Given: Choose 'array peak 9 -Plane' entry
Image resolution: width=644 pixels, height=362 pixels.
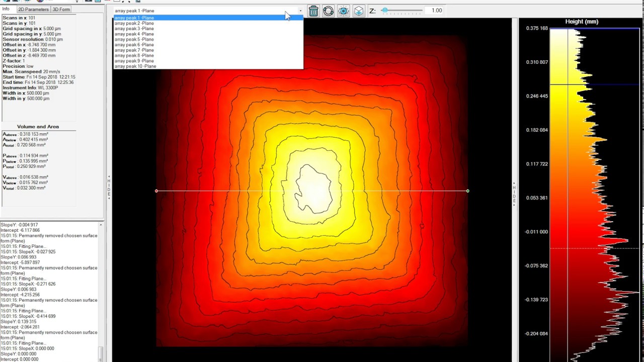Looking at the screenshot, I should click(208, 61).
